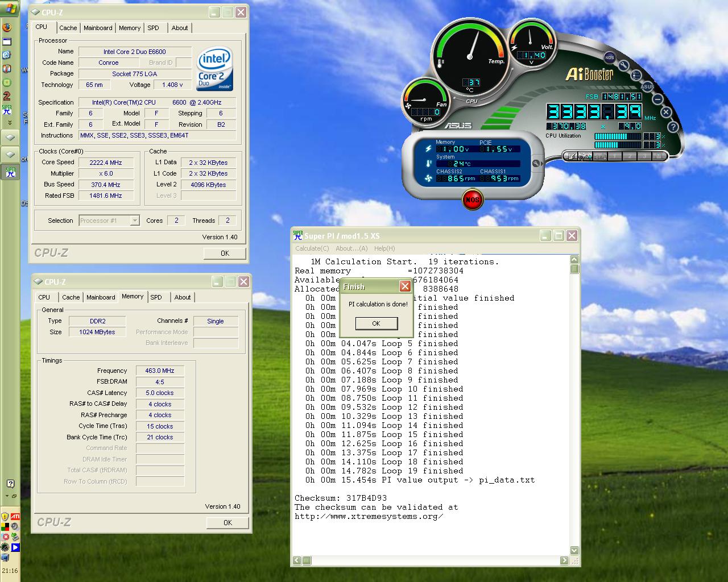This screenshot has height=582, width=728.
Task: Open the language bar help icon
Action: coord(10,484)
